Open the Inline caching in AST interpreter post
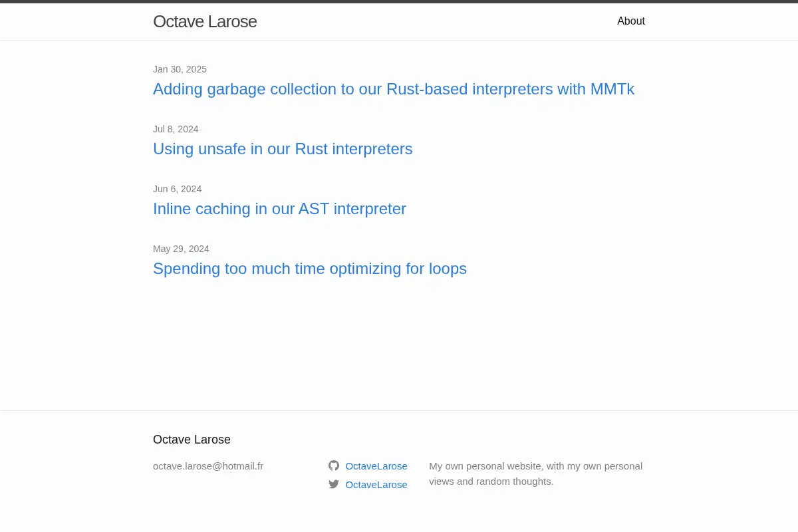Viewport: 798px width, 532px height. 279,209
